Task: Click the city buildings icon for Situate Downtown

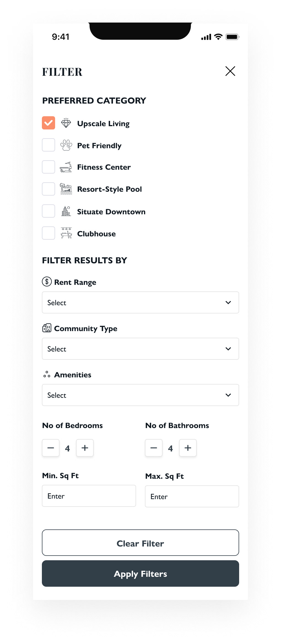Action: tap(66, 211)
